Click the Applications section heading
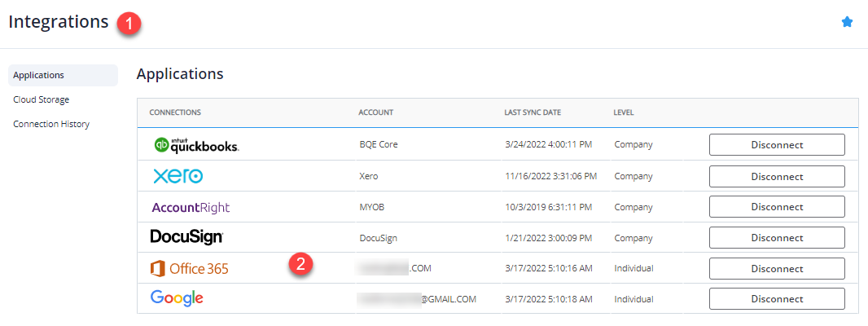This screenshot has height=326, width=868. pyautogui.click(x=180, y=74)
